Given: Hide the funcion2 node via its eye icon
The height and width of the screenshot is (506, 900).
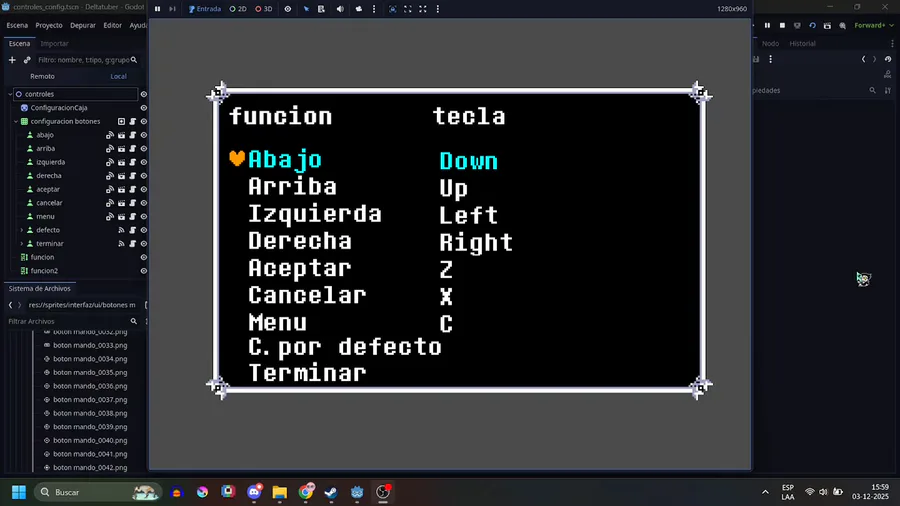Looking at the screenshot, I should (143, 271).
